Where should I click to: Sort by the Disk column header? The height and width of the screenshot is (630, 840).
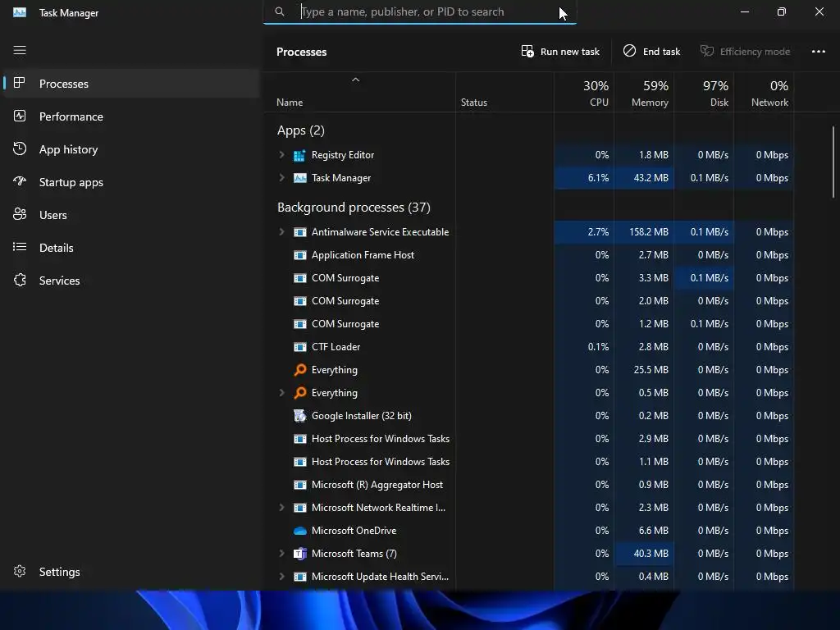[x=704, y=93]
